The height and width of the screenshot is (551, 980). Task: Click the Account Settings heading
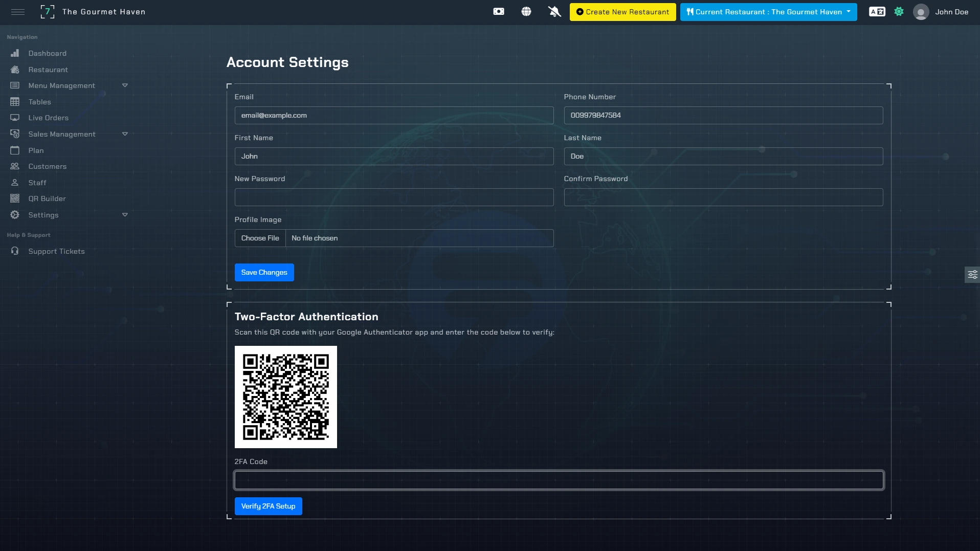pyautogui.click(x=287, y=62)
